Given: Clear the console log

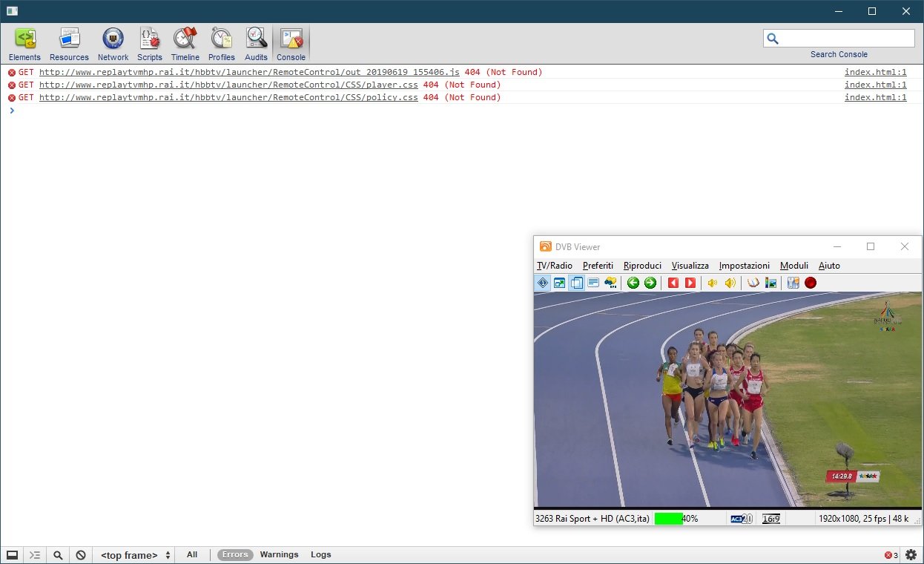Looking at the screenshot, I should [81, 555].
